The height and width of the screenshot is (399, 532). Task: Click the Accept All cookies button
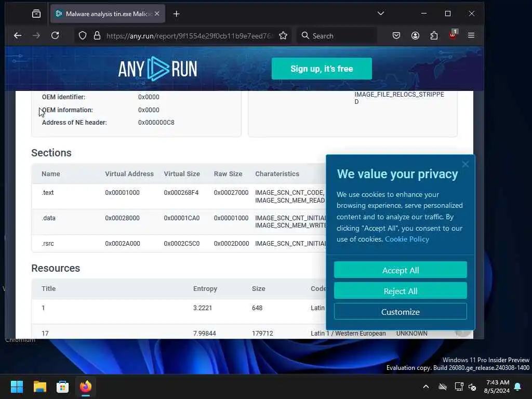coord(401,270)
